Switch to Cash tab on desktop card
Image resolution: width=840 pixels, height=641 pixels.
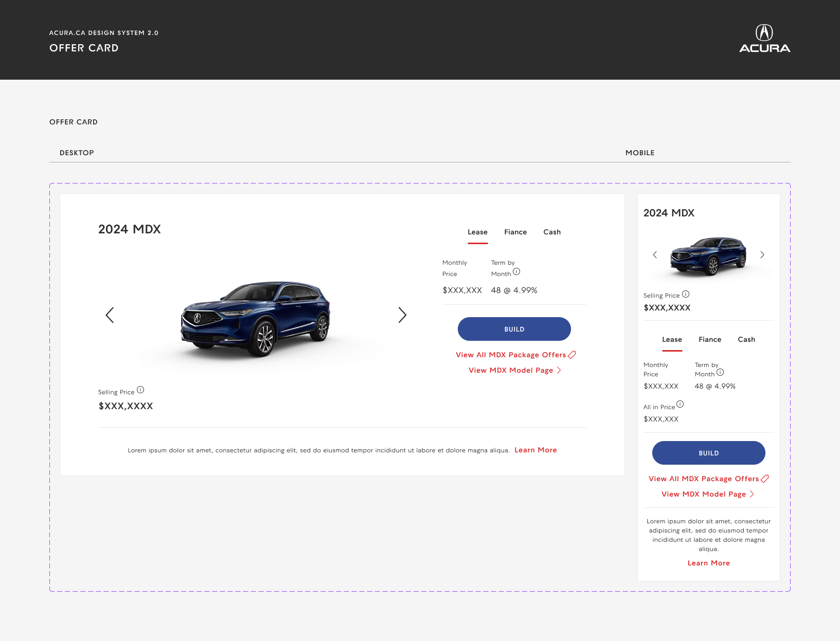click(552, 232)
